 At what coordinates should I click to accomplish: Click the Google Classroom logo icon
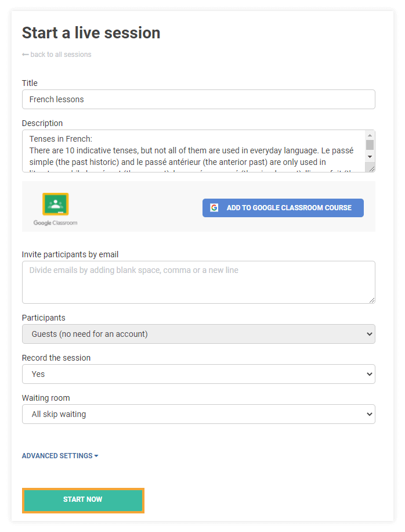tap(56, 204)
